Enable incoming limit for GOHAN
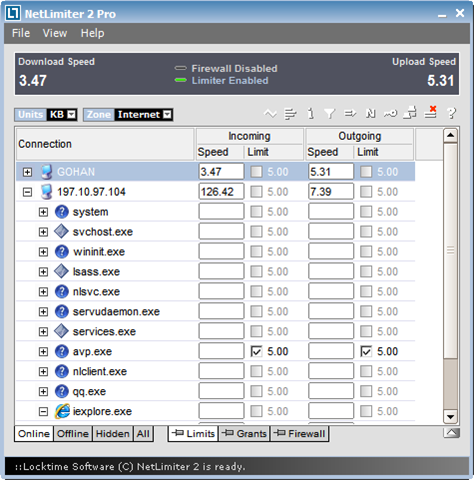The height and width of the screenshot is (480, 474). (256, 172)
